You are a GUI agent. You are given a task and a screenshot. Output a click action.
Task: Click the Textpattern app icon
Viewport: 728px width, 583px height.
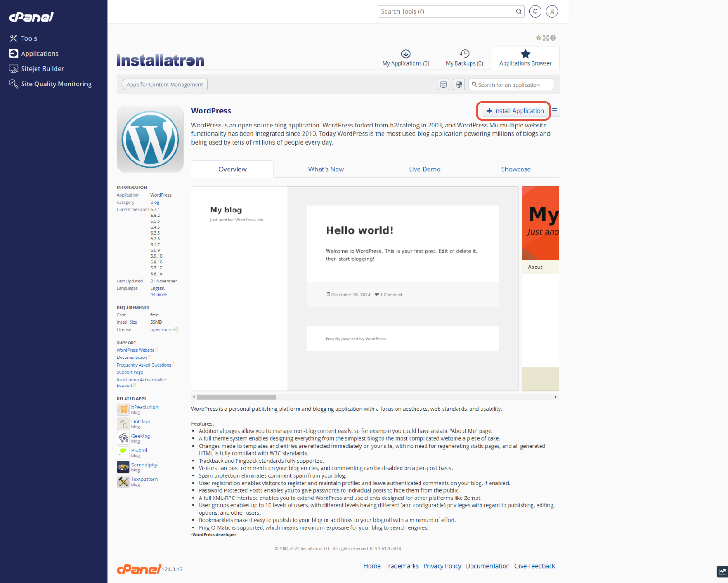[123, 482]
